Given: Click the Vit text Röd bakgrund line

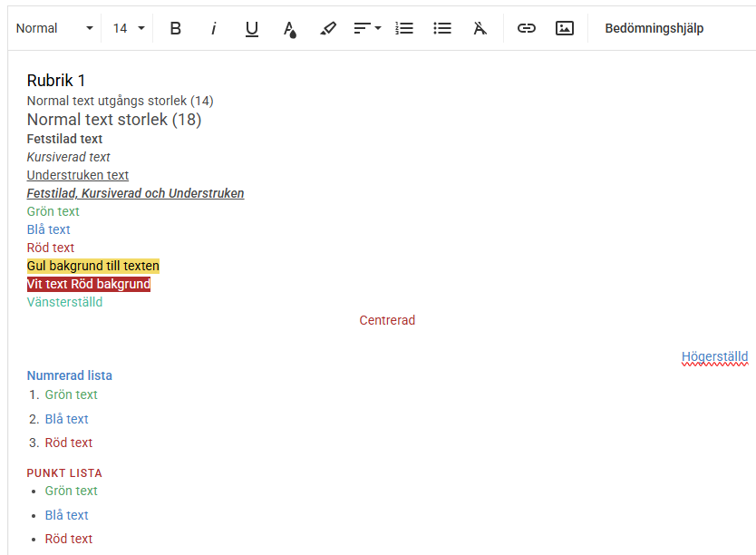Looking at the screenshot, I should [x=89, y=284].
